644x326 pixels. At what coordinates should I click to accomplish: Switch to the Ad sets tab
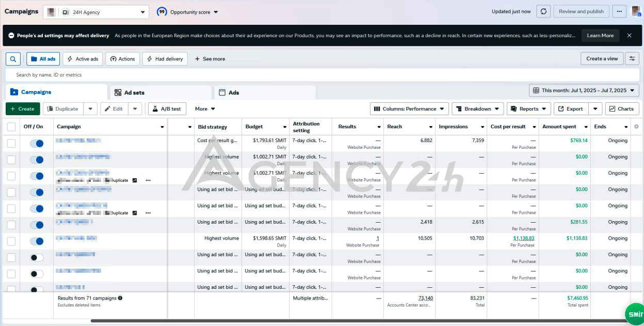point(161,92)
